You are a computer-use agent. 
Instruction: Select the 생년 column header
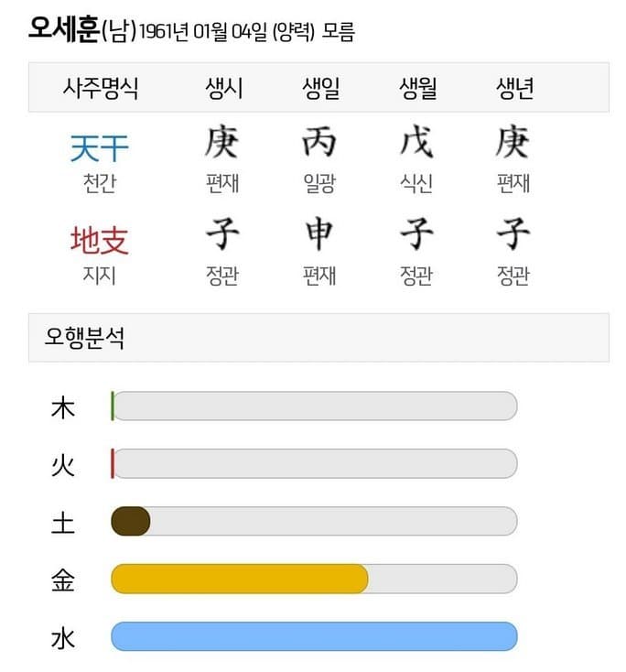513,88
